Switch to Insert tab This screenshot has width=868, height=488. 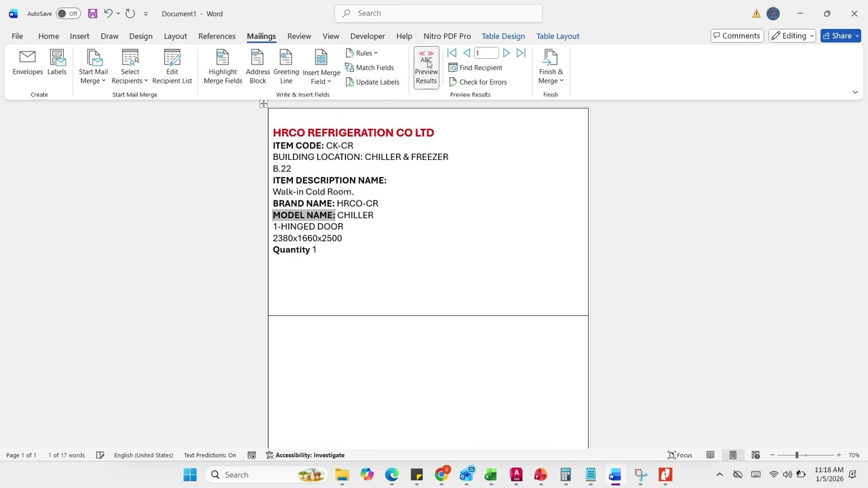79,36
